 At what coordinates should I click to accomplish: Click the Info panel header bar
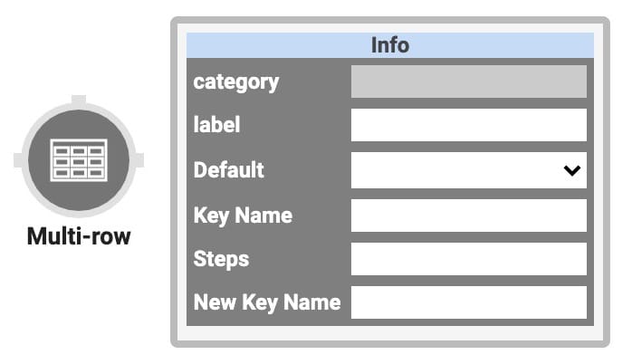[389, 45]
